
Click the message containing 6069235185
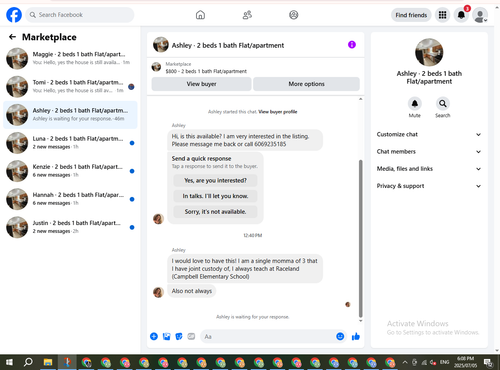pos(245,140)
